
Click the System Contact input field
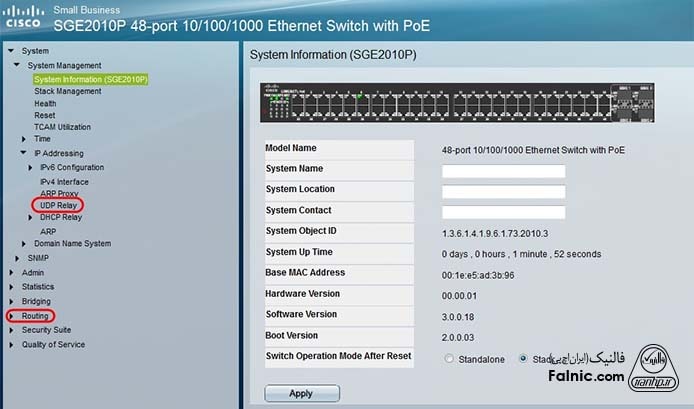(x=503, y=212)
